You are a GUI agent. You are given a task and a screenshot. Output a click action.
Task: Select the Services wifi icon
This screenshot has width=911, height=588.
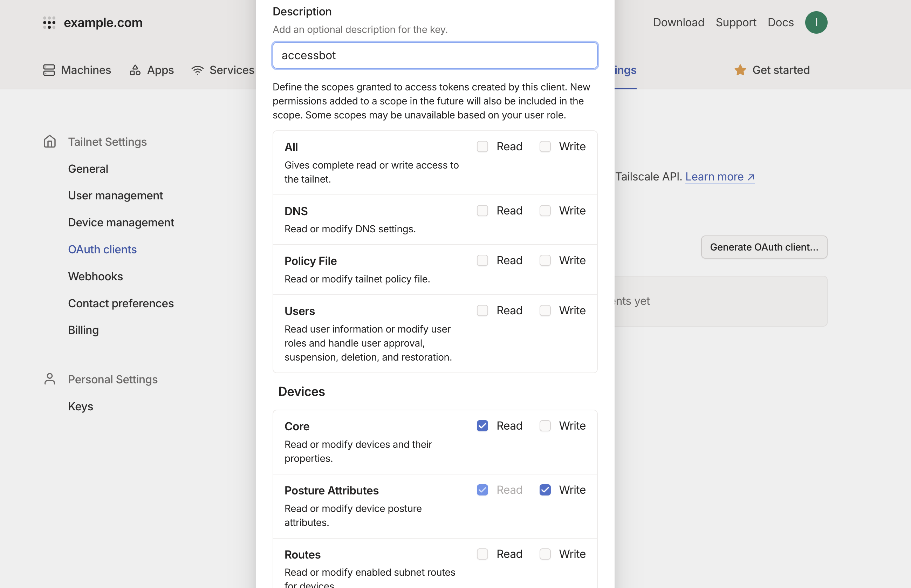point(197,70)
